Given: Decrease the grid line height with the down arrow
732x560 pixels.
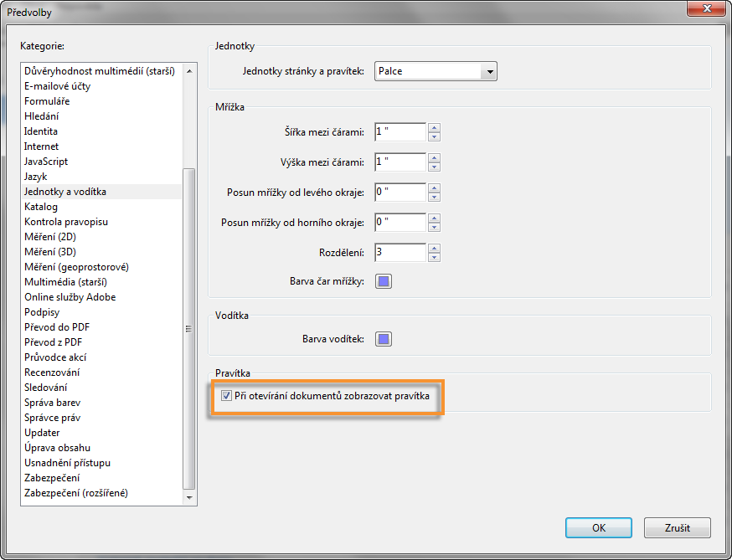Looking at the screenshot, I should tap(434, 167).
